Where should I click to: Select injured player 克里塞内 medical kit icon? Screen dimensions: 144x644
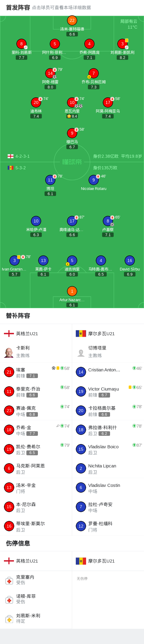click(x=9, y=581)
